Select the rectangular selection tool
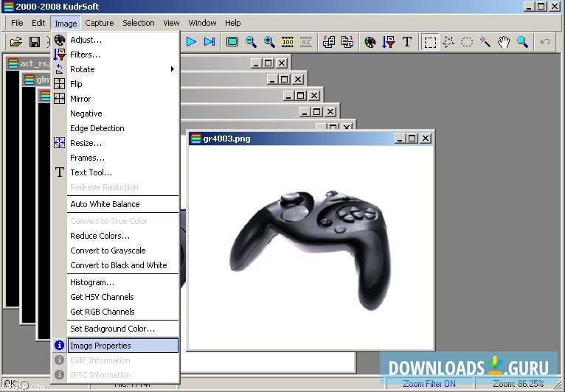565x392 pixels. click(430, 42)
